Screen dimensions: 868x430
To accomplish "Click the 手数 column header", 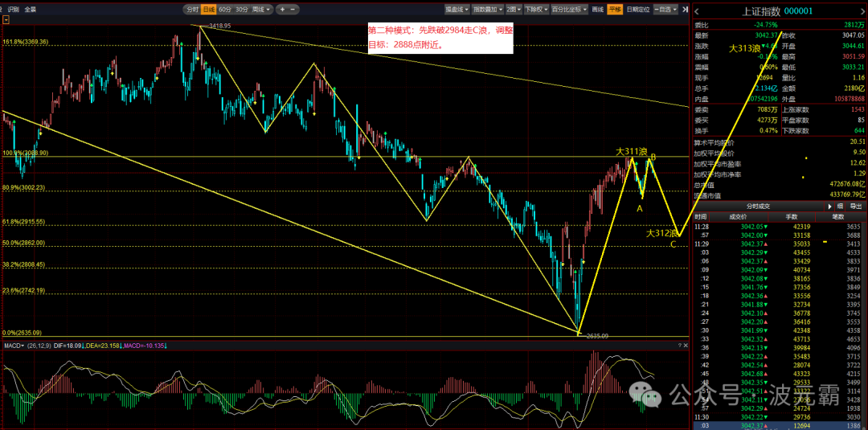I will 792,216.
